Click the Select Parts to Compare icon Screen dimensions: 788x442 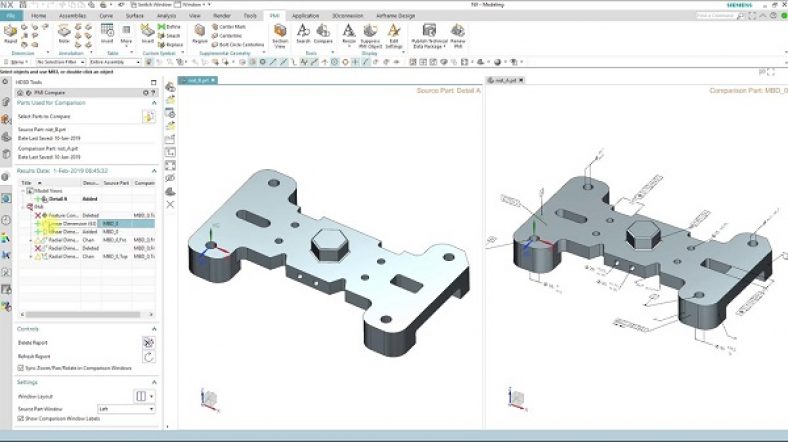149,117
